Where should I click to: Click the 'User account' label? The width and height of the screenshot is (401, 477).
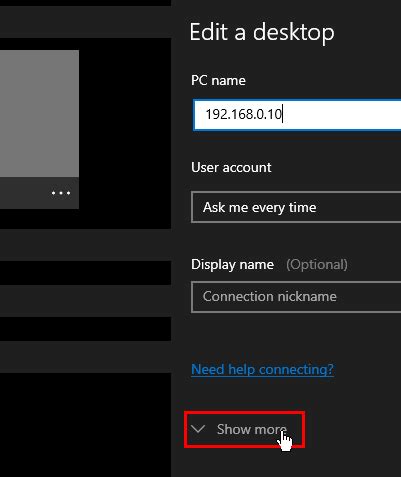231,167
